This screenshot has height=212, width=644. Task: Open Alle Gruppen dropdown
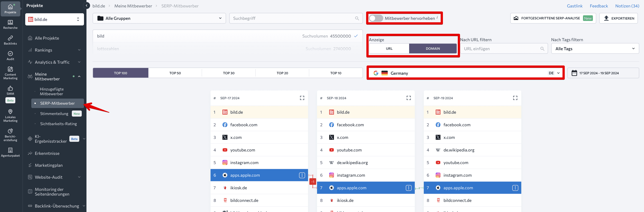(159, 18)
